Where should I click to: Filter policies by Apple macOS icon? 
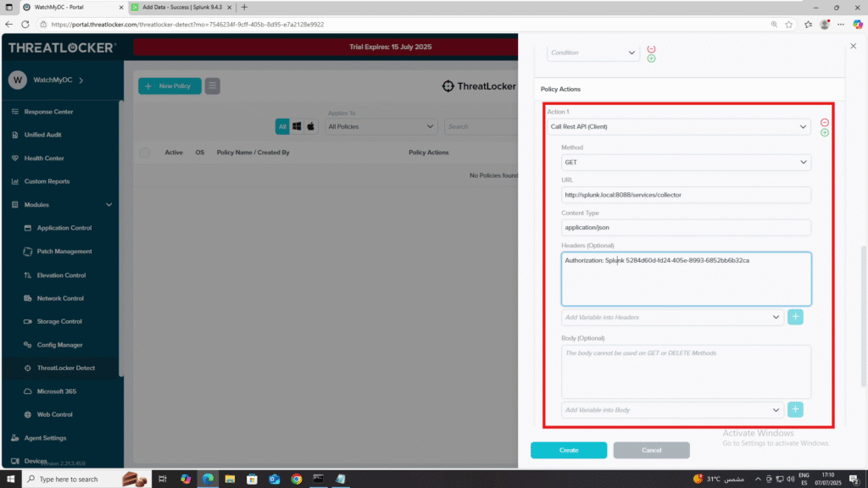coord(310,127)
